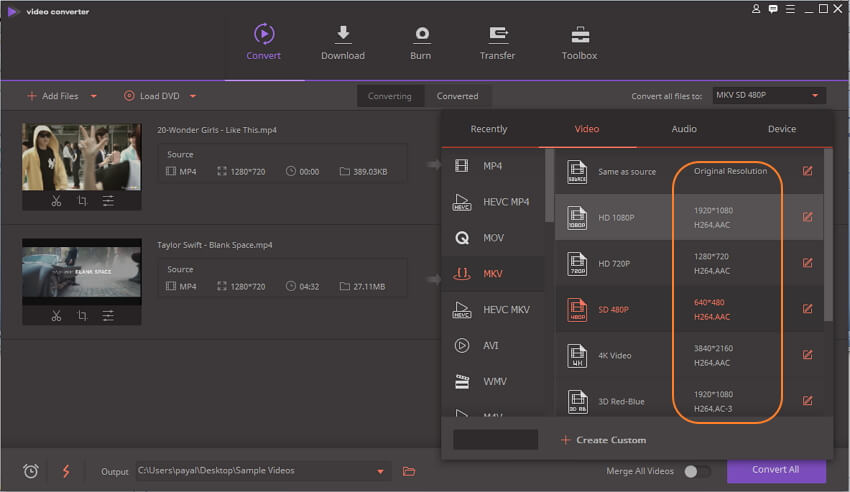The image size is (850, 492).
Task: Edit the 3D Red-Blue preset
Action: coord(807,401)
